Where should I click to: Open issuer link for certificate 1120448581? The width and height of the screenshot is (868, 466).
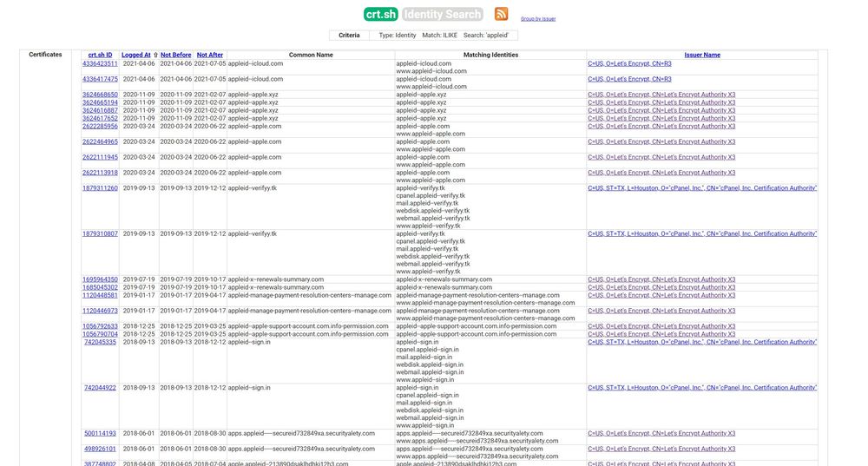coord(661,295)
